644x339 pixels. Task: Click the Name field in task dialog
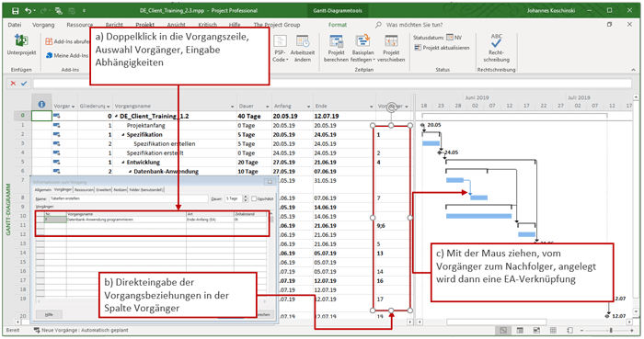tap(129, 198)
